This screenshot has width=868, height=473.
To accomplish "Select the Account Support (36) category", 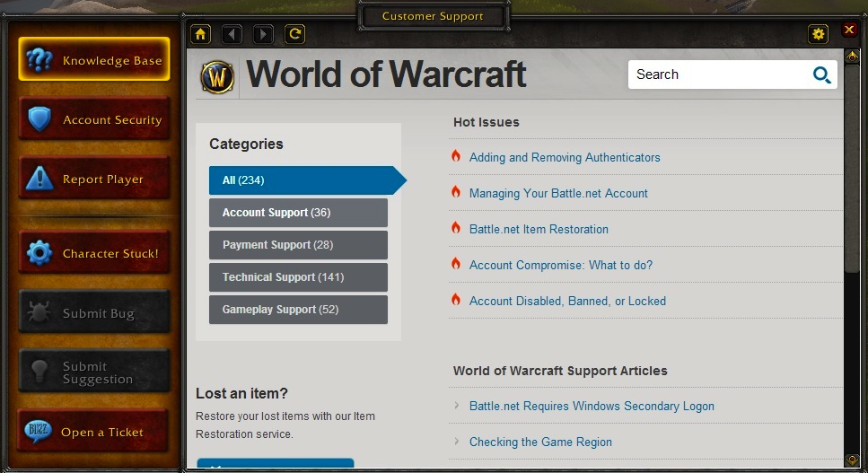I will click(x=298, y=213).
